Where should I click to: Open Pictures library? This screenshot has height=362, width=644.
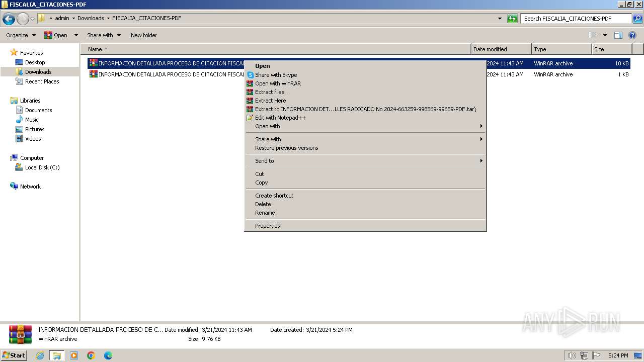tap(35, 129)
